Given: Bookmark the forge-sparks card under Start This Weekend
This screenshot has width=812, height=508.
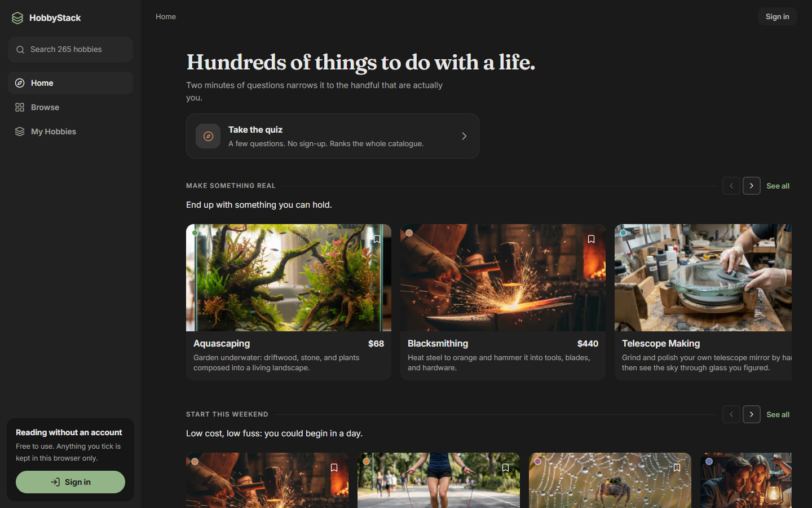Looking at the screenshot, I should pyautogui.click(x=334, y=467).
